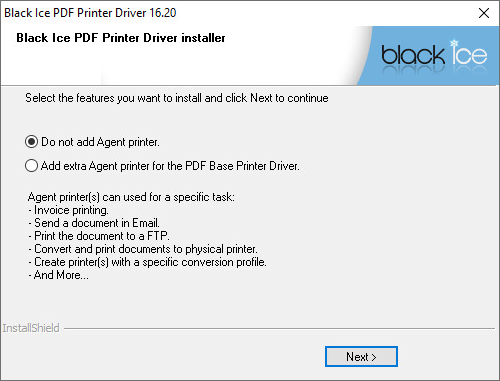The height and width of the screenshot is (381, 500).
Task: Click the And More... line
Action: point(58,275)
